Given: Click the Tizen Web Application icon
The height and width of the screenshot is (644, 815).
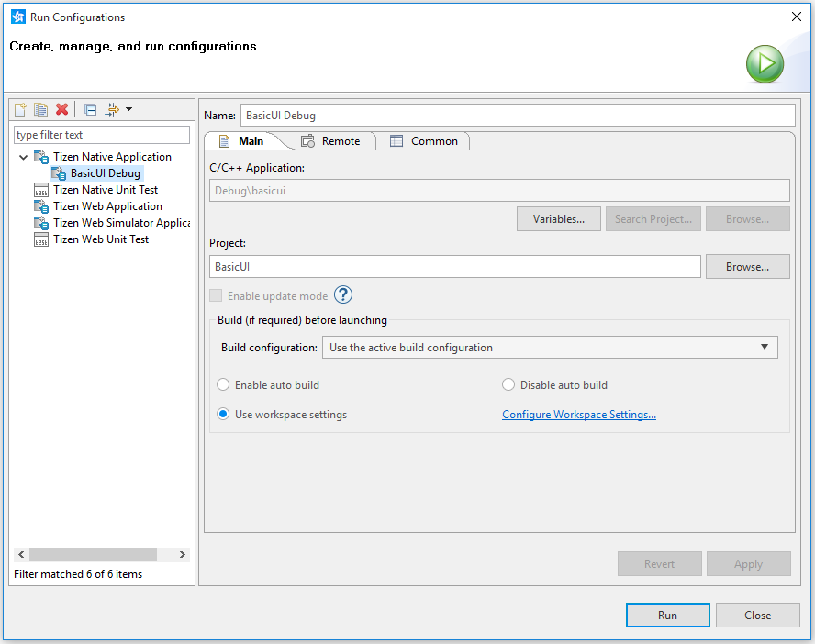Looking at the screenshot, I should 40,206.
